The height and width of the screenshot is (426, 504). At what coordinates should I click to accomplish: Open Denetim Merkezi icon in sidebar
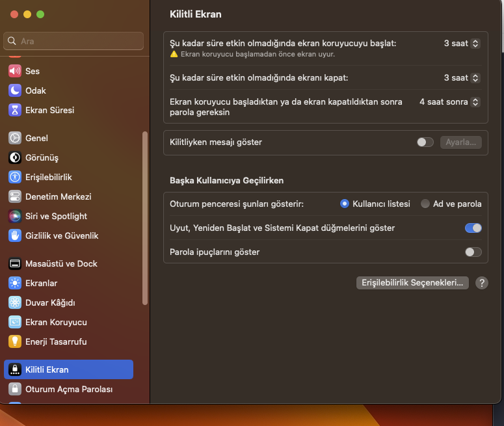point(15,196)
